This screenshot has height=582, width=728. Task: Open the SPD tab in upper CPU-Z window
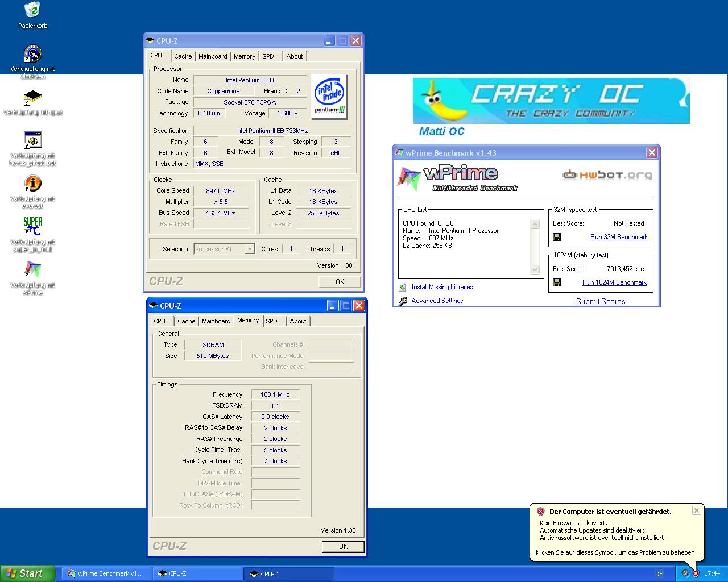tap(268, 56)
